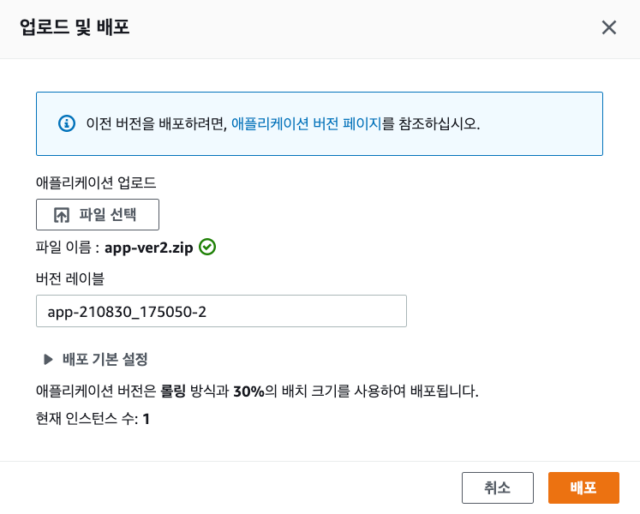
Task: Click the bold 30% batch size text
Action: click(249, 391)
